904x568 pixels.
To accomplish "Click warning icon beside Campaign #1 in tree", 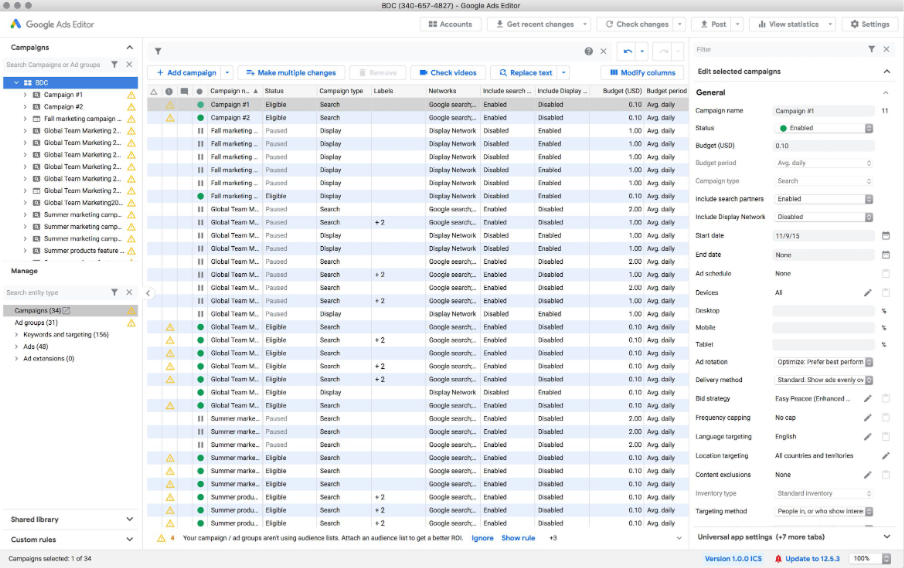I will (x=131, y=95).
